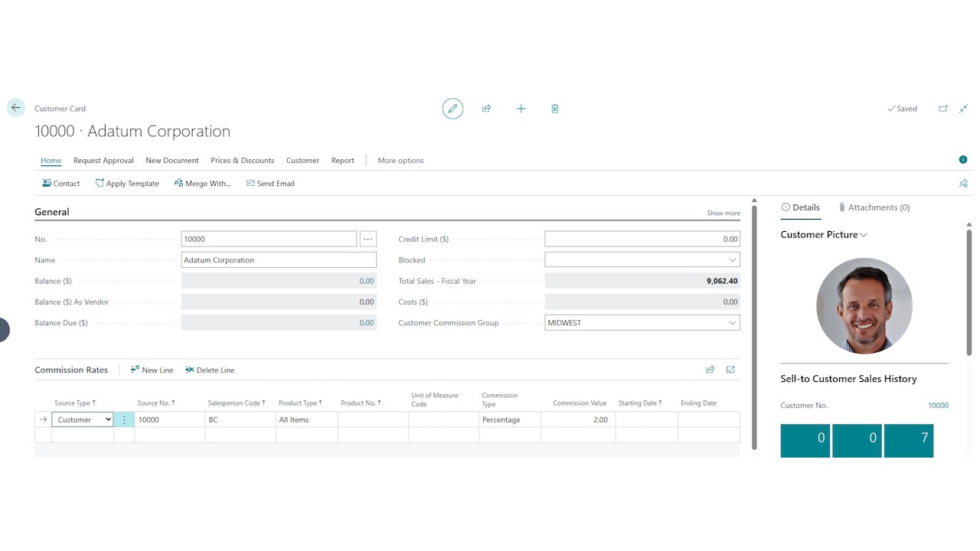Sort by Source Type column header
The height and width of the screenshot is (551, 980).
coord(75,403)
